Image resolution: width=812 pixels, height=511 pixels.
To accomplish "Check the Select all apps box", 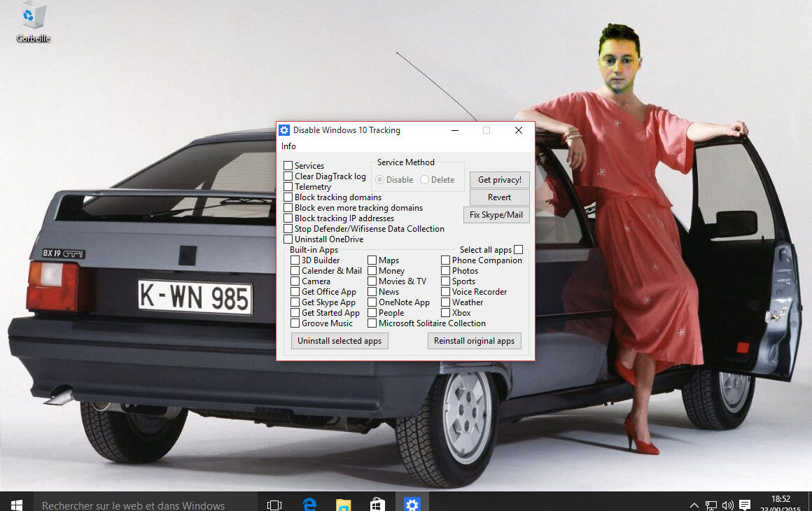I will pyautogui.click(x=517, y=249).
